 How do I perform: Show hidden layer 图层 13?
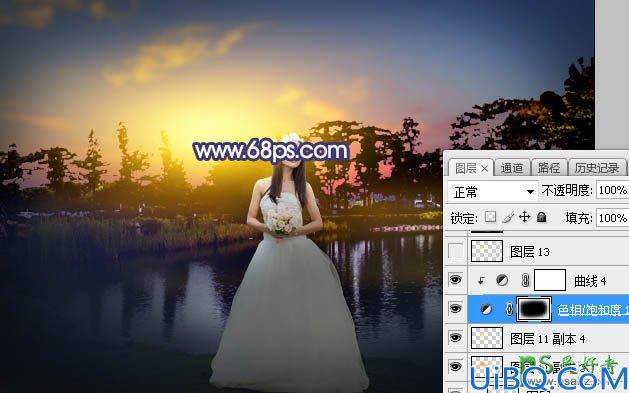455,251
